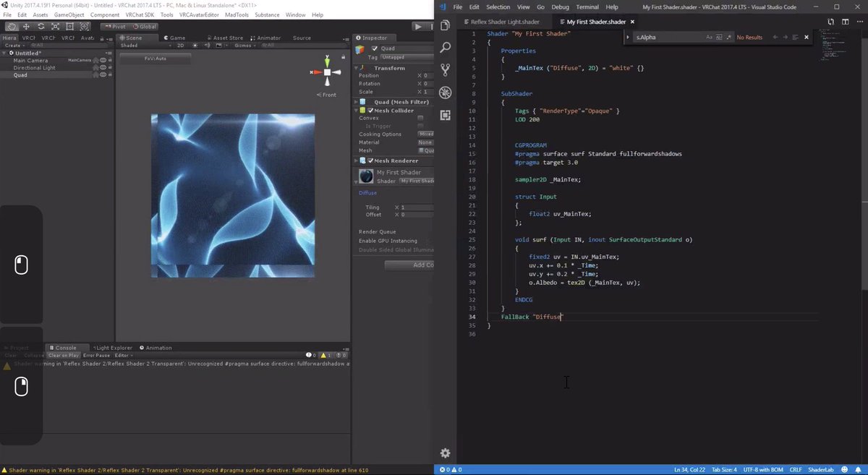The width and height of the screenshot is (868, 475).
Task: Open the VS Code Debug icon
Action: click(x=445, y=93)
